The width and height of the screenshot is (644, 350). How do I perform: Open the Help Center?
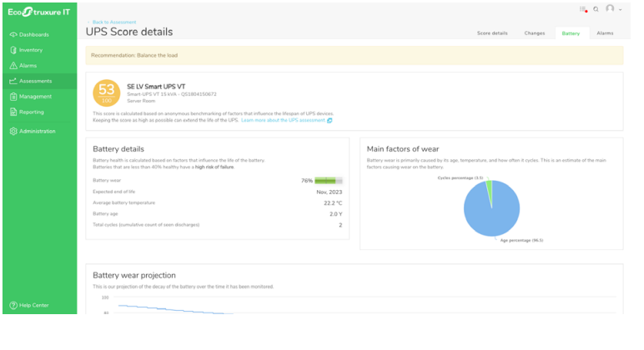[33, 305]
